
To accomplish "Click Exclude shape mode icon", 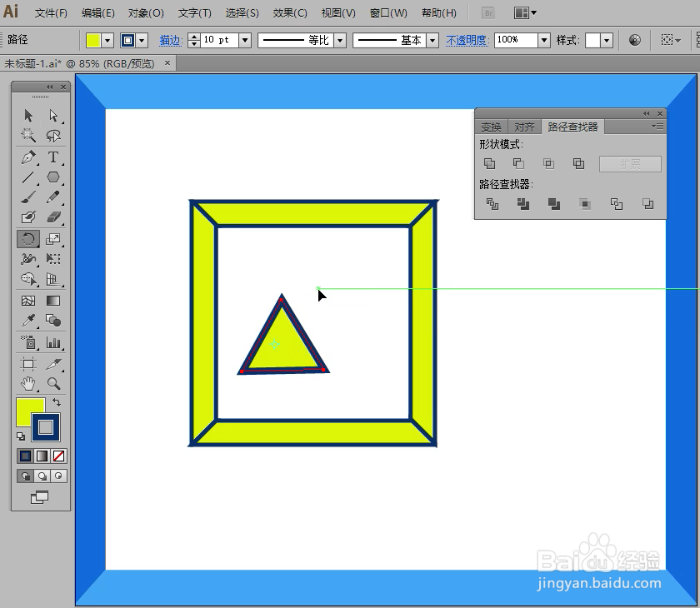I will click(x=578, y=164).
